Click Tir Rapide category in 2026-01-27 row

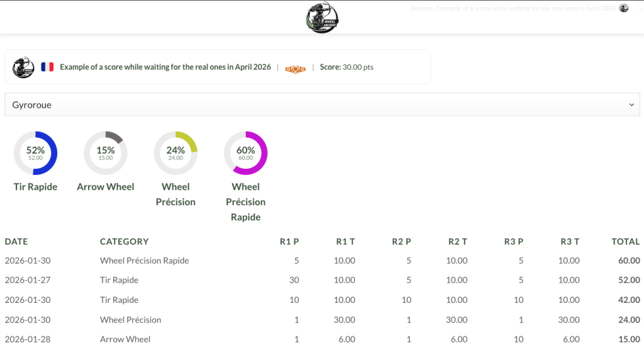pyautogui.click(x=119, y=280)
